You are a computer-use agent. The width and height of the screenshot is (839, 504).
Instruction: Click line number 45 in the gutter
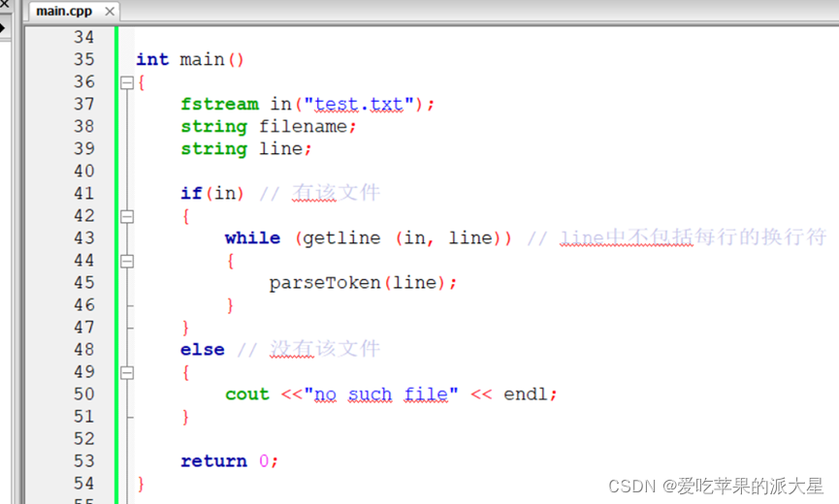(x=84, y=282)
